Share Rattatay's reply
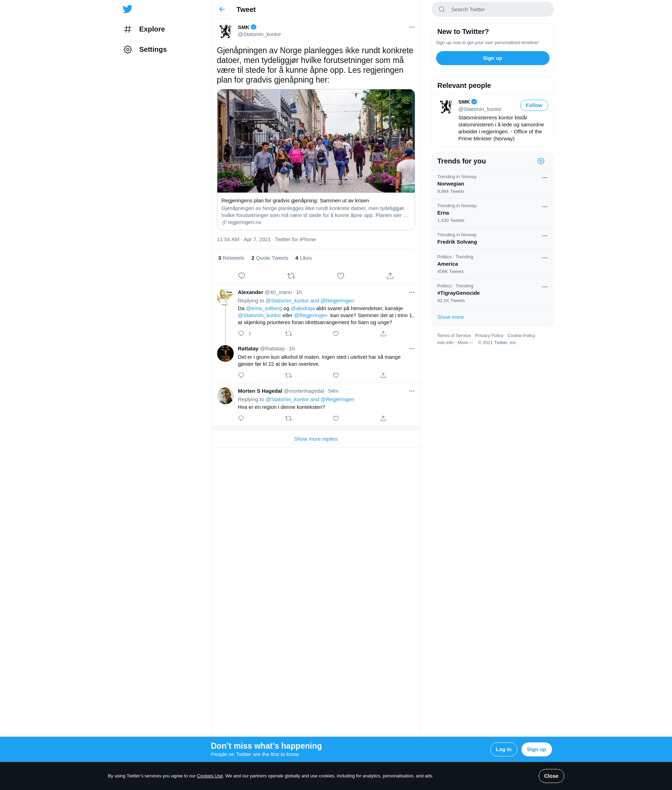The height and width of the screenshot is (790, 672). click(383, 375)
